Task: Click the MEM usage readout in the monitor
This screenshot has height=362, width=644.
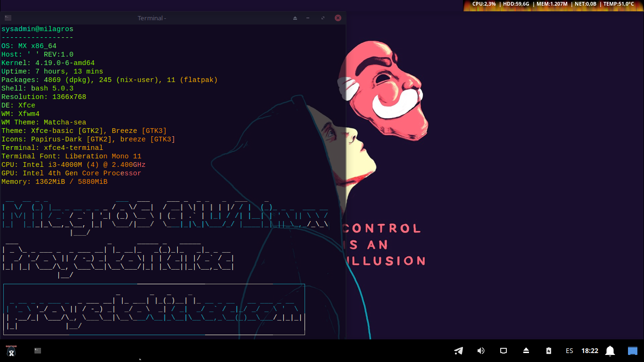Action: pyautogui.click(x=552, y=4)
